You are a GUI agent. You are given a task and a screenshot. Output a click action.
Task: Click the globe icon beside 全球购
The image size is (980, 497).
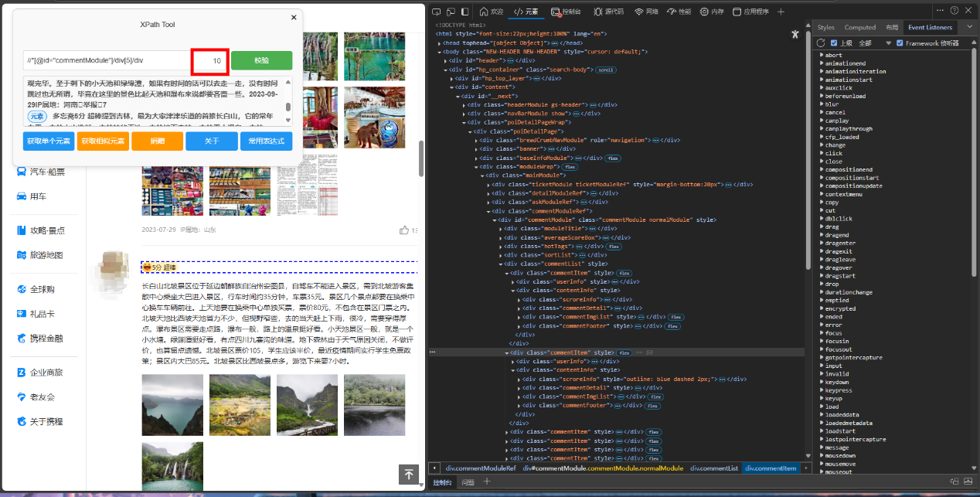[22, 289]
